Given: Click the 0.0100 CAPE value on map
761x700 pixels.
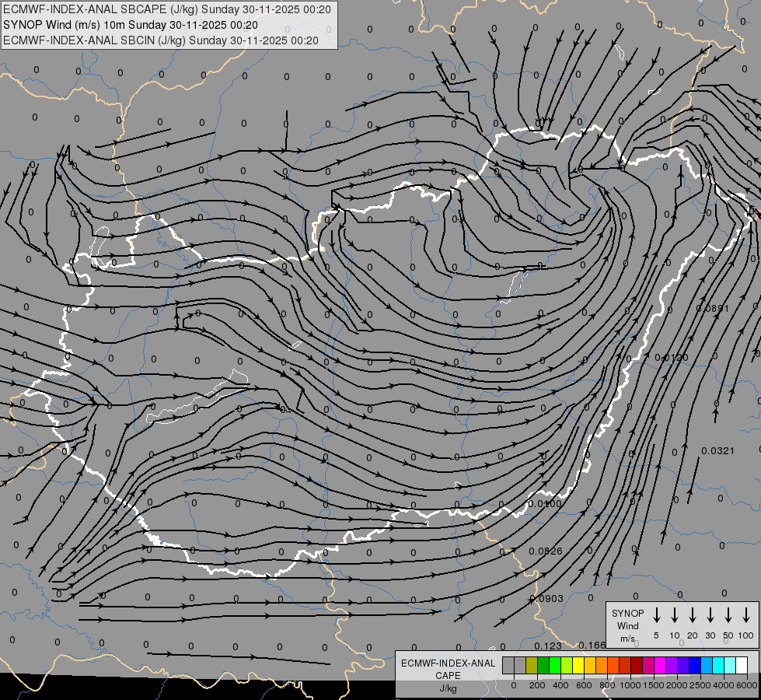Looking at the screenshot, I should click(545, 504).
